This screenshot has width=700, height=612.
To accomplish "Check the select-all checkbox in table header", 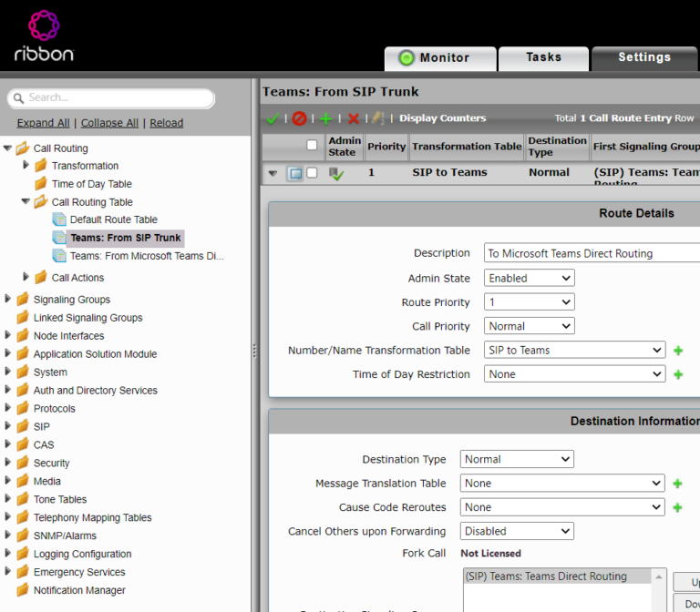I will 312,145.
